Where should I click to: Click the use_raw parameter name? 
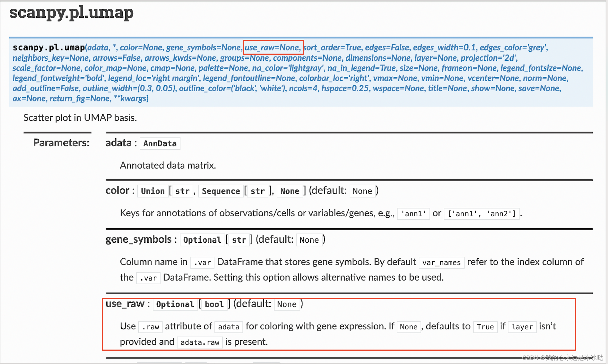coord(125,304)
